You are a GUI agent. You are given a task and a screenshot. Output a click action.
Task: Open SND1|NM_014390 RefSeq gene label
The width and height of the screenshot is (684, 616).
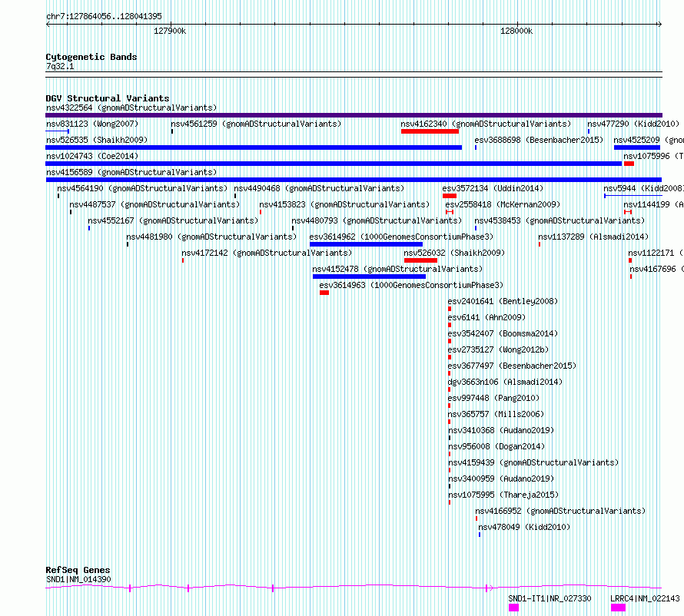[x=78, y=579]
